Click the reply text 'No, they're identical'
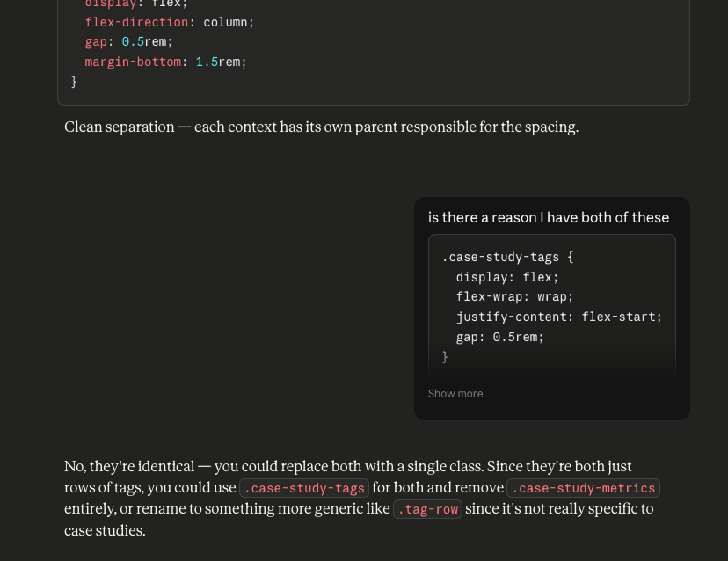728x561 pixels. pyautogui.click(x=129, y=466)
